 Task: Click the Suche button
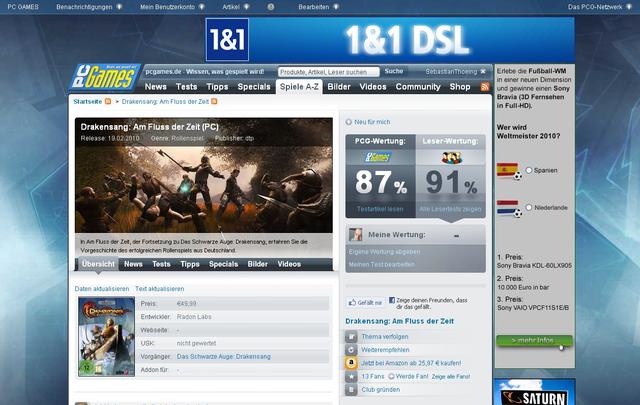393,71
